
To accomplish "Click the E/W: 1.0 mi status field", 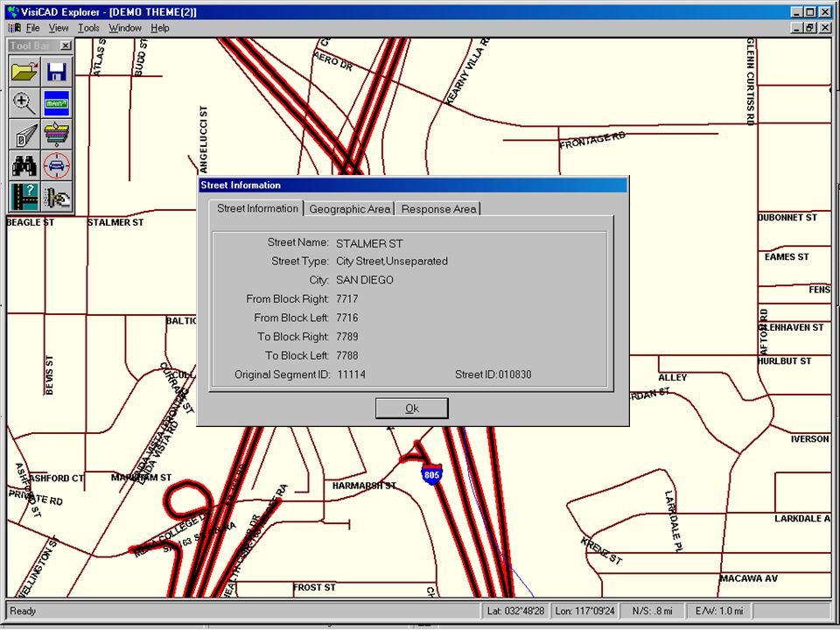I will [719, 611].
